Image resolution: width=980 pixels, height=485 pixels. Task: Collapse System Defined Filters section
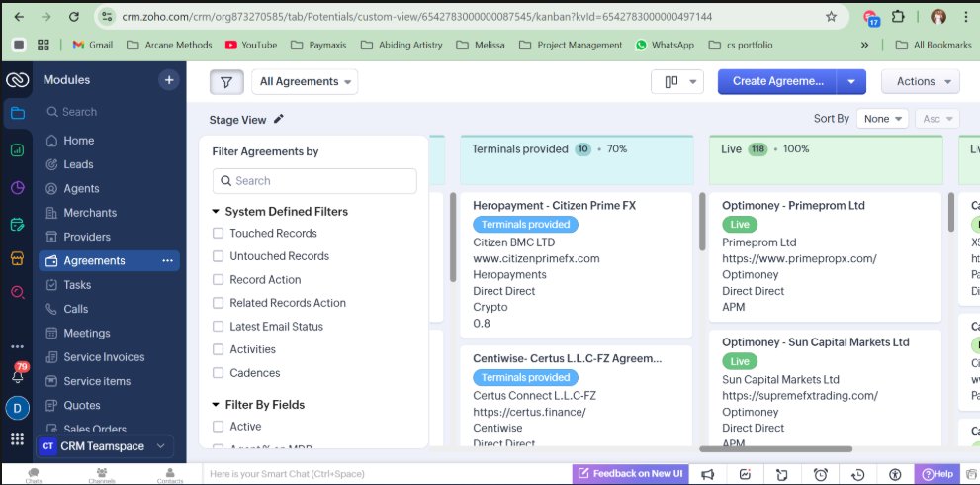(x=216, y=212)
